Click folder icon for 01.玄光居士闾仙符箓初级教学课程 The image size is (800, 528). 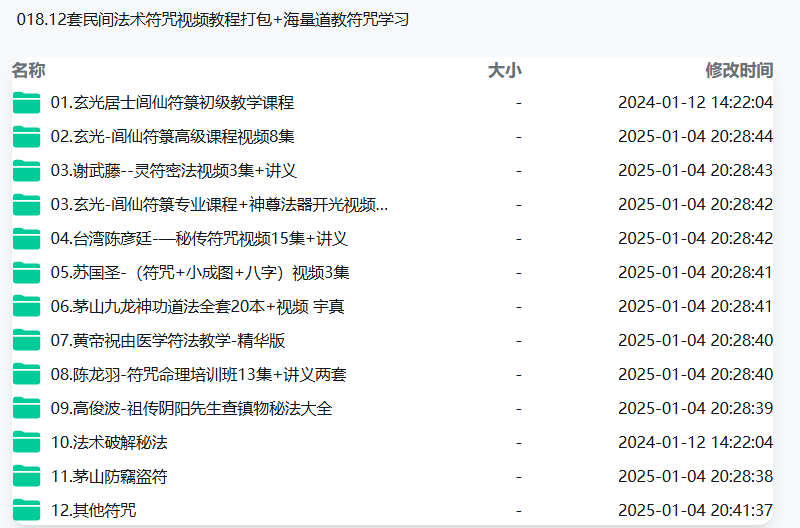tap(26, 103)
